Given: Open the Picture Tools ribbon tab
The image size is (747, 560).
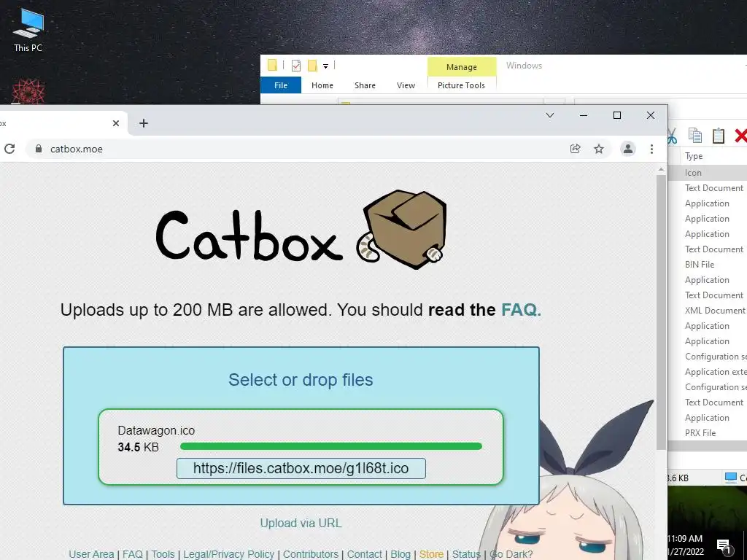Looking at the screenshot, I should [x=461, y=85].
